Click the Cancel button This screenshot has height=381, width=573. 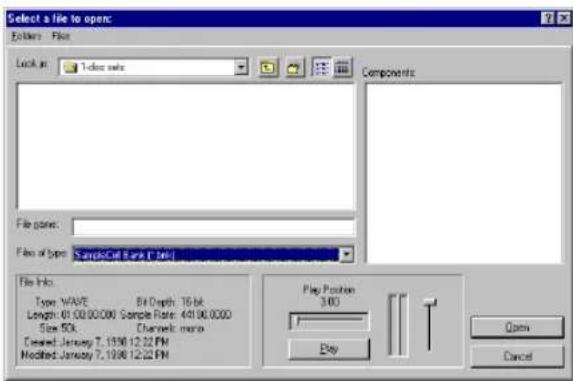click(517, 356)
